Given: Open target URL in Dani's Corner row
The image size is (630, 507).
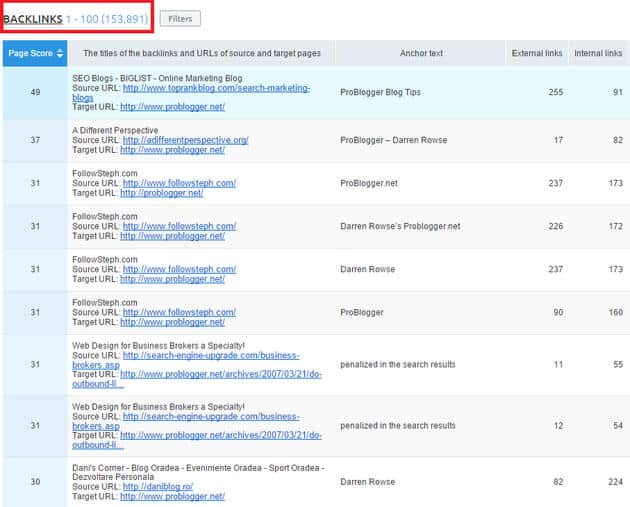Looking at the screenshot, I should [172, 497].
